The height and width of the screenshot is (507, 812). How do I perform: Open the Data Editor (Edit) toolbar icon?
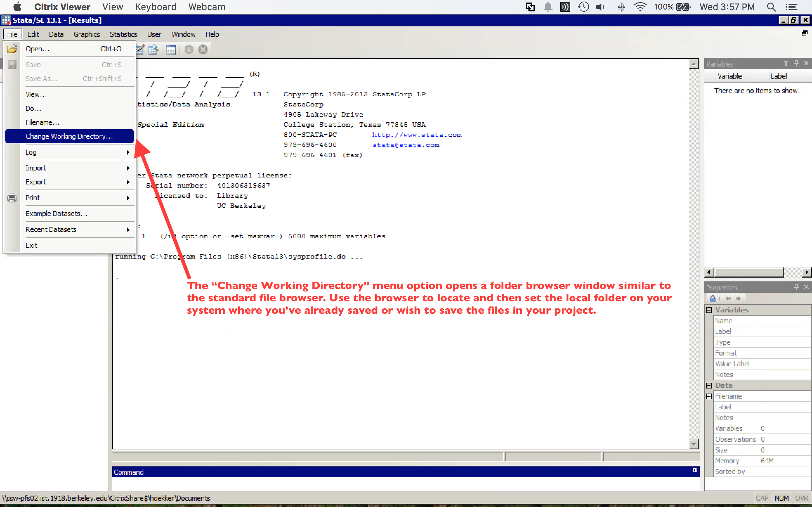pos(140,50)
